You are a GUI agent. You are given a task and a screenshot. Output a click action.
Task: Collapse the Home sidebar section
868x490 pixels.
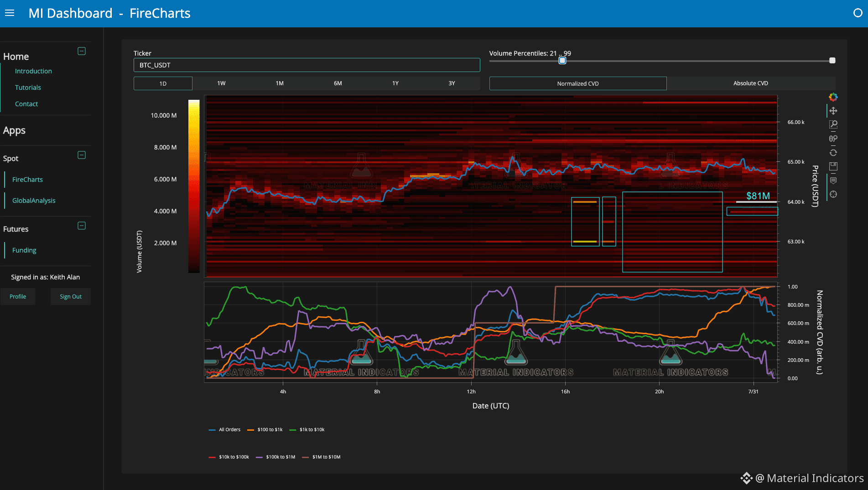tap(82, 51)
